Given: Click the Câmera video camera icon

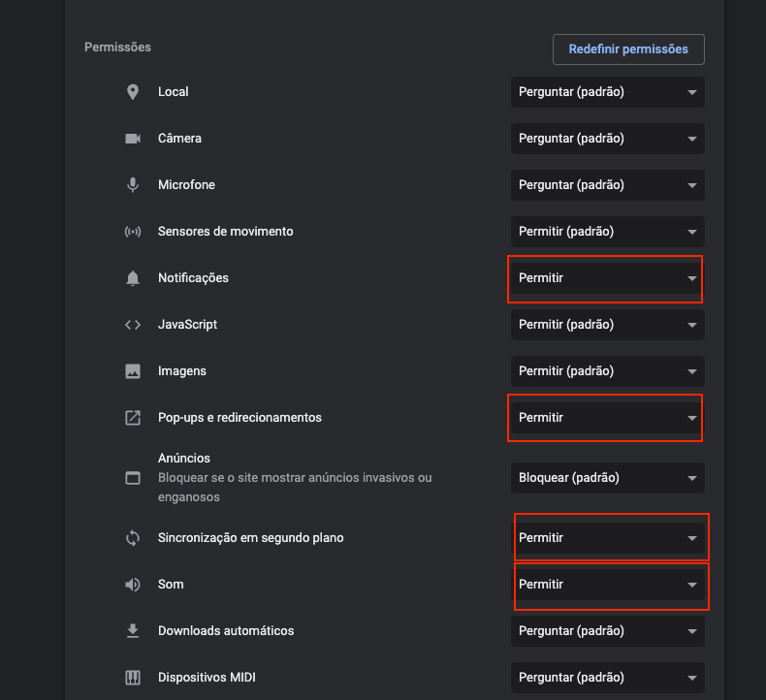Looking at the screenshot, I should point(133,139).
